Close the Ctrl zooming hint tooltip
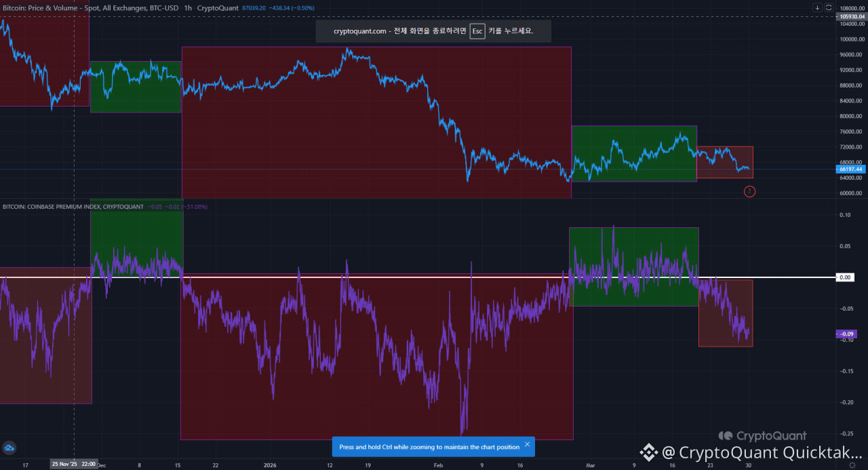Image resolution: width=868 pixels, height=470 pixels. point(527,445)
